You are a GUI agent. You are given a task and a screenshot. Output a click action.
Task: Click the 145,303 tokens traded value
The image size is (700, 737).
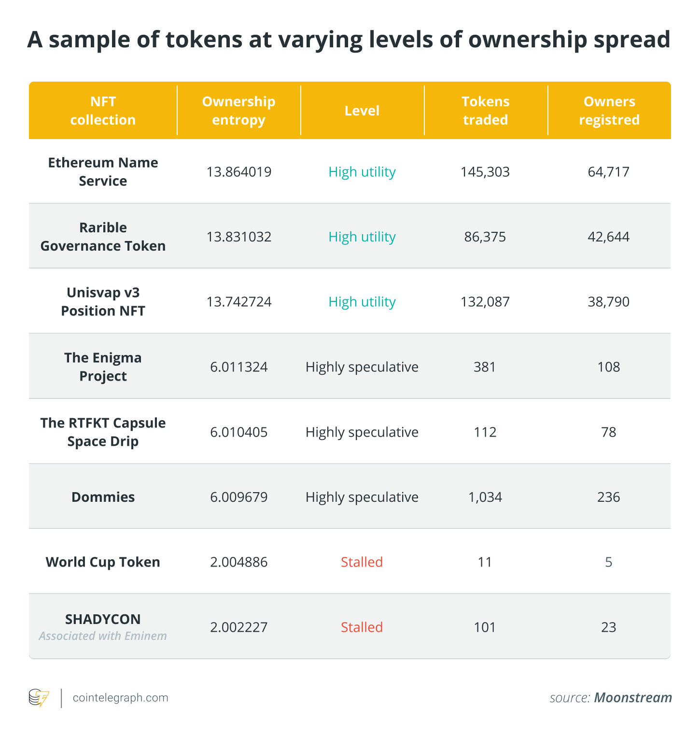coord(485,172)
